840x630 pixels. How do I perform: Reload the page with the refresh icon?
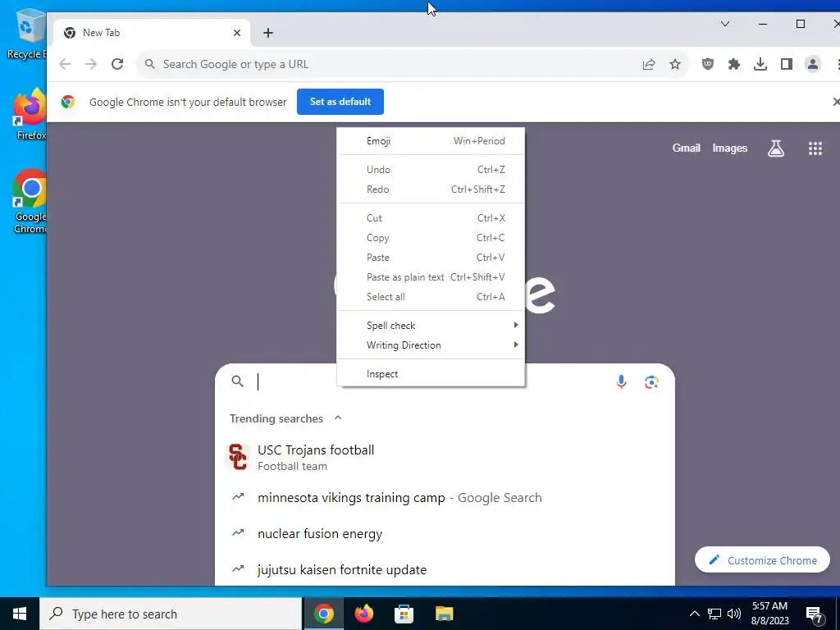click(117, 64)
